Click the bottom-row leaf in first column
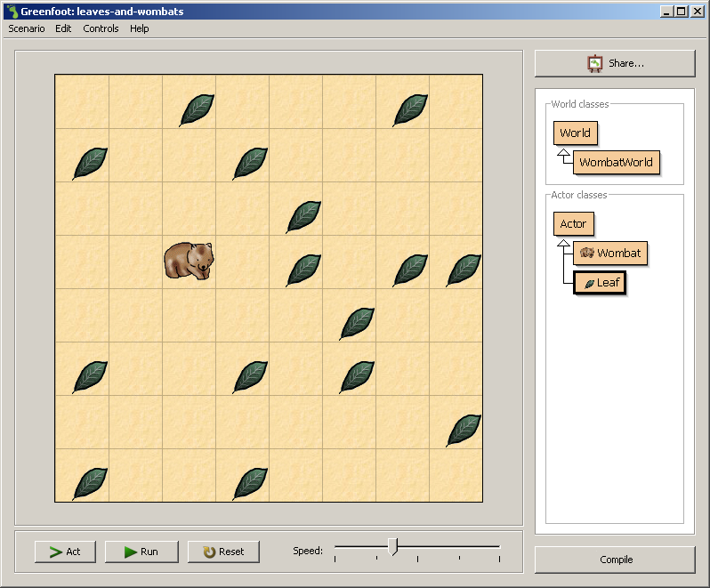710x588 pixels. coord(90,484)
